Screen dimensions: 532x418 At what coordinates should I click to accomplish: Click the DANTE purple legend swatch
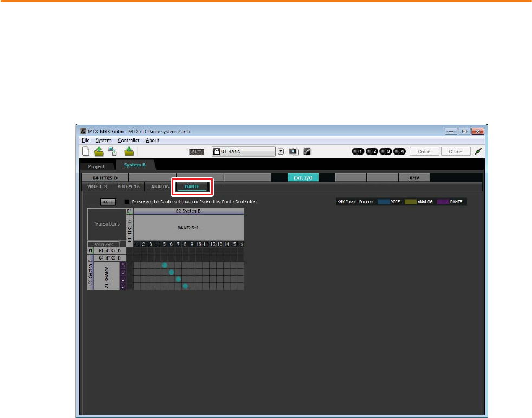coord(443,202)
